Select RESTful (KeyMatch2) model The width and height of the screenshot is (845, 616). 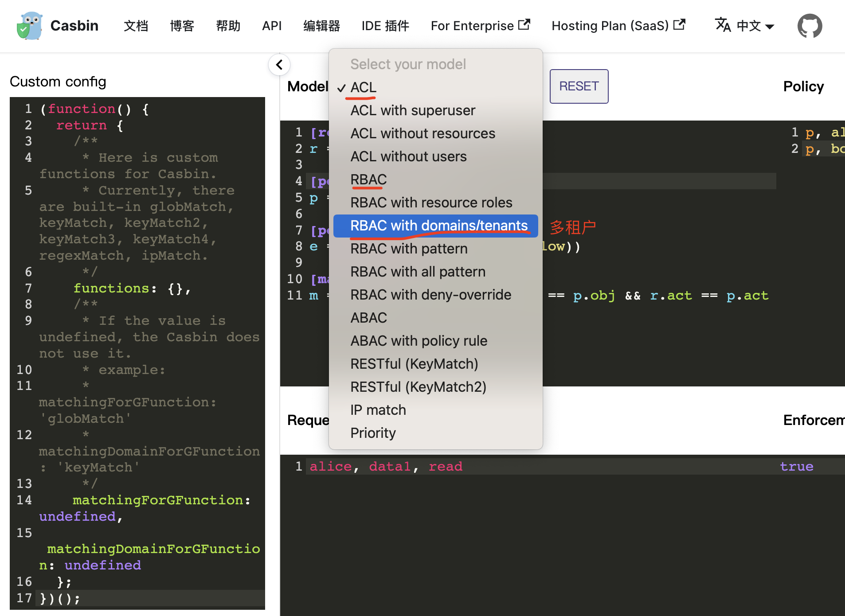[418, 387]
